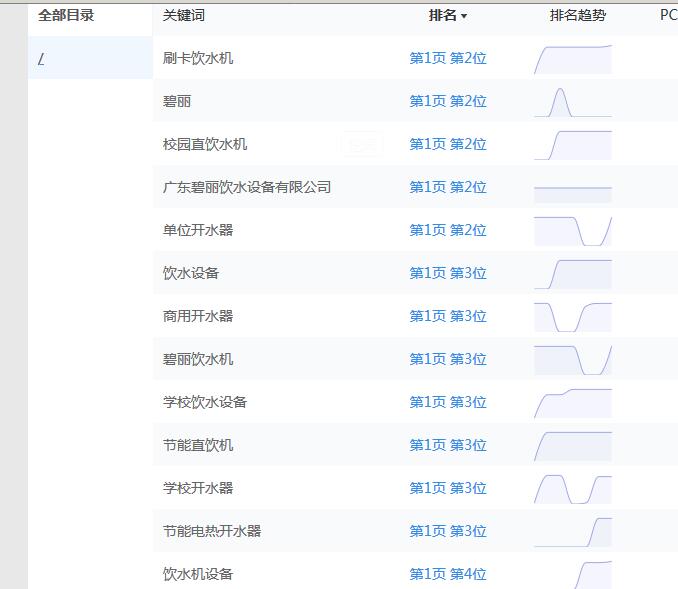Open ranking link for 饮水设备
The height and width of the screenshot is (589, 678).
coord(448,273)
